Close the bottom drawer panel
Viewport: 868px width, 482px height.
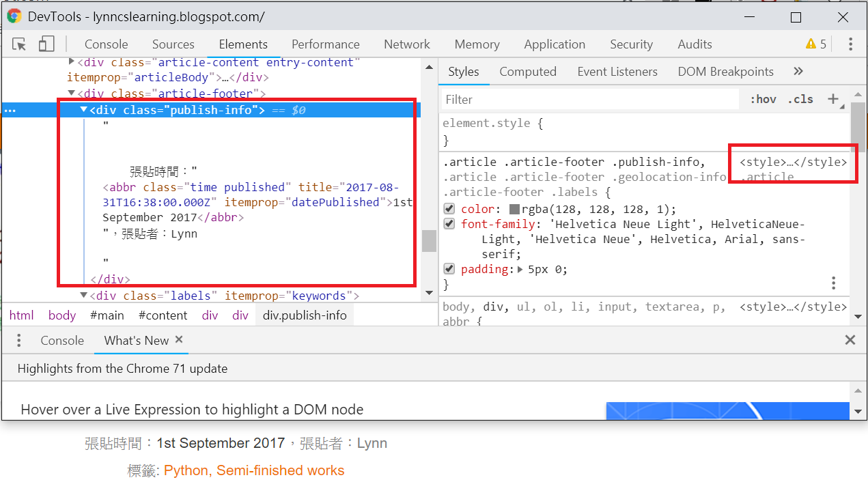tap(850, 340)
